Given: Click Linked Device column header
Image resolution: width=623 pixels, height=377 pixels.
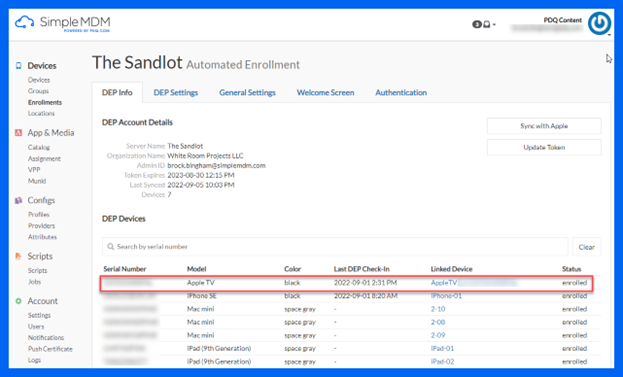Looking at the screenshot, I should (x=451, y=269).
